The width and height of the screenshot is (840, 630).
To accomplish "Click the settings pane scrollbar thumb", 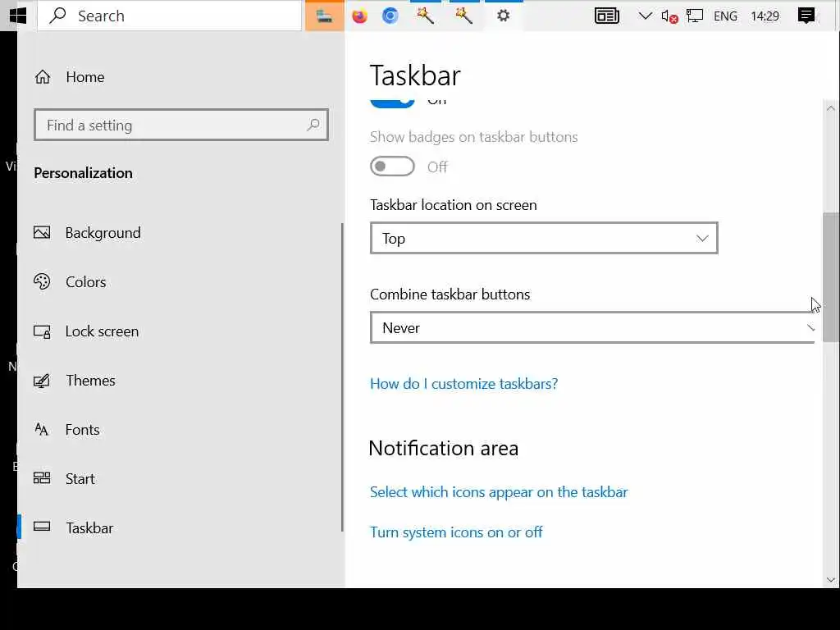I will point(831,277).
